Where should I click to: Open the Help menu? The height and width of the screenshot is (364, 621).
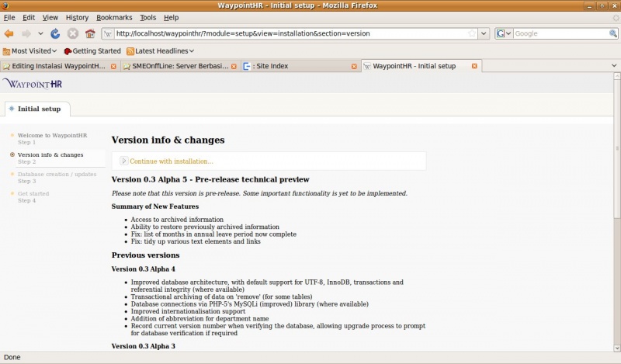(x=171, y=17)
